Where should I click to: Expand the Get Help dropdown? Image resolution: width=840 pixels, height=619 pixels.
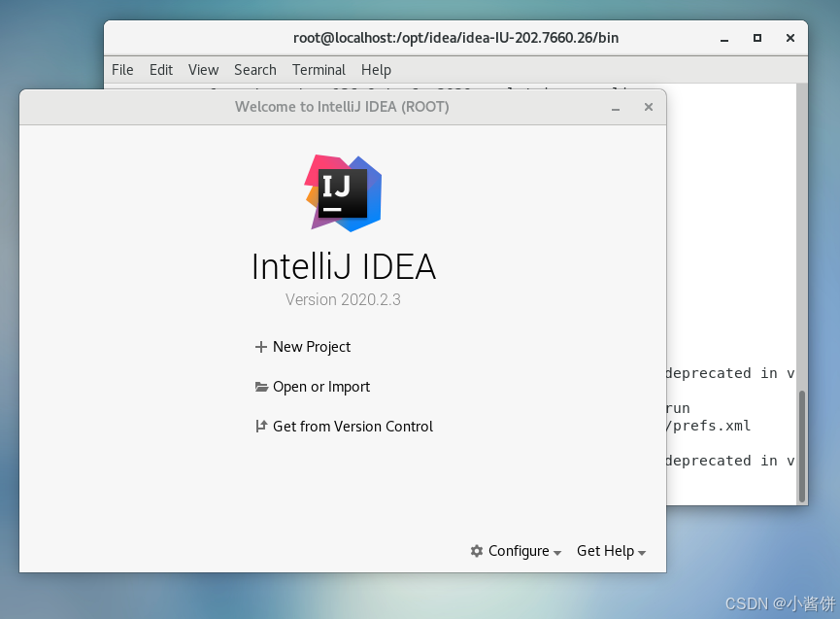pyautogui.click(x=611, y=551)
